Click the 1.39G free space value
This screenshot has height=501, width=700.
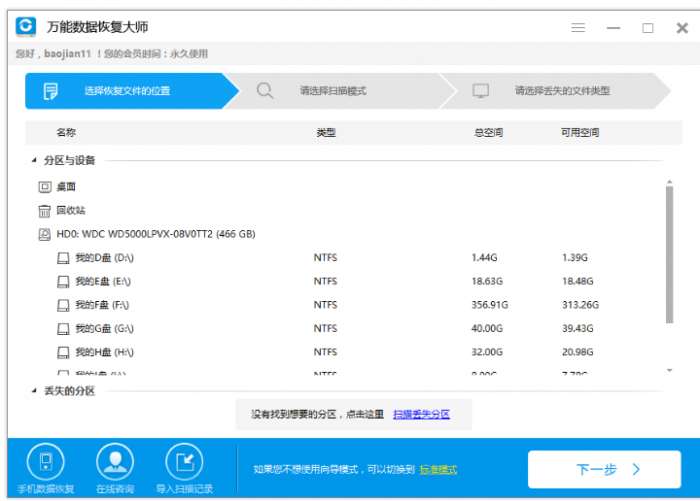point(575,258)
